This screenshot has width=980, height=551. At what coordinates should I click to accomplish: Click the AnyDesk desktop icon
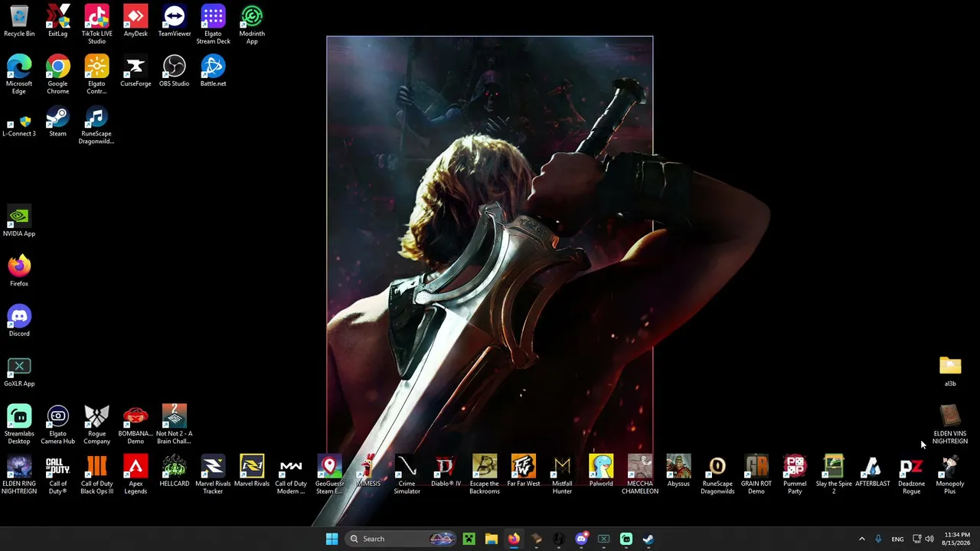coord(136,21)
